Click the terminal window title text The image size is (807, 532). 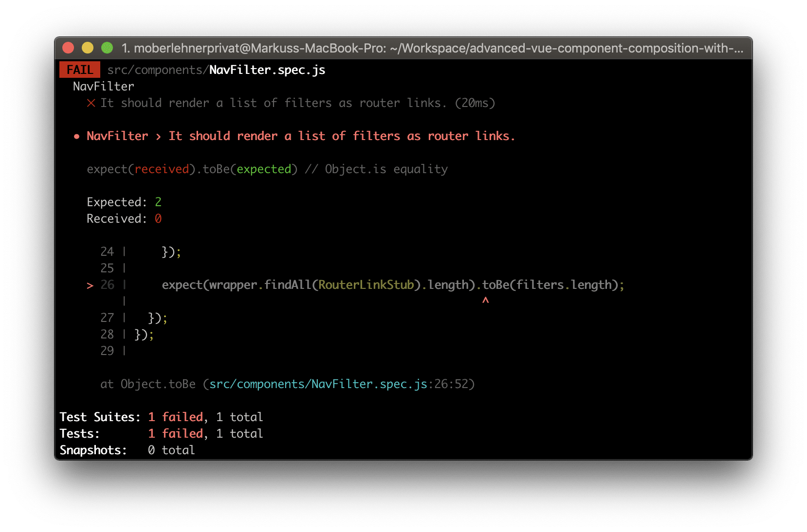click(432, 48)
